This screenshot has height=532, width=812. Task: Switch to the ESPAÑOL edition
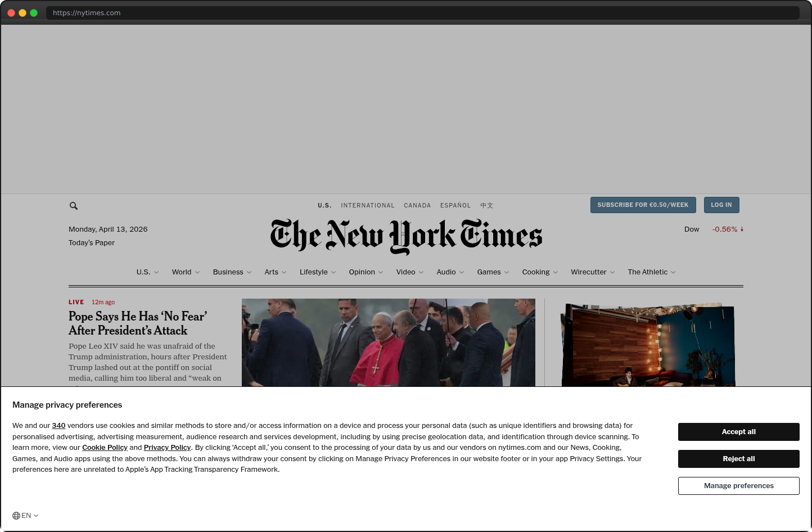(x=455, y=205)
